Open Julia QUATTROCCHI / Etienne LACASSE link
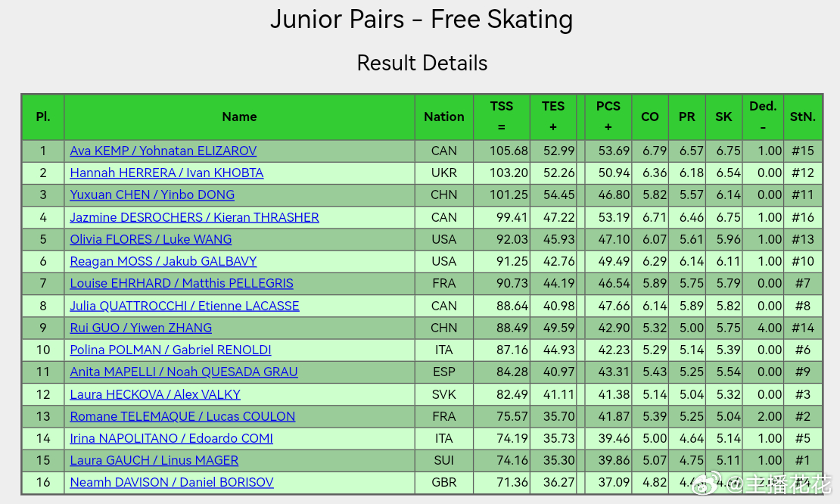Image resolution: width=840 pixels, height=504 pixels. pos(185,306)
